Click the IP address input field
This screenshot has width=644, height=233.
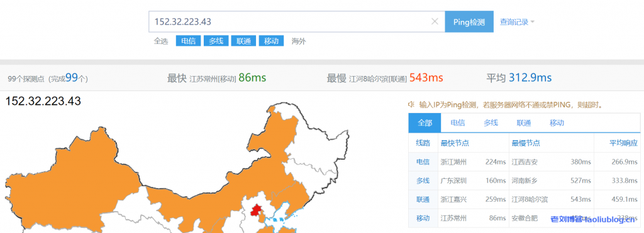(297, 22)
